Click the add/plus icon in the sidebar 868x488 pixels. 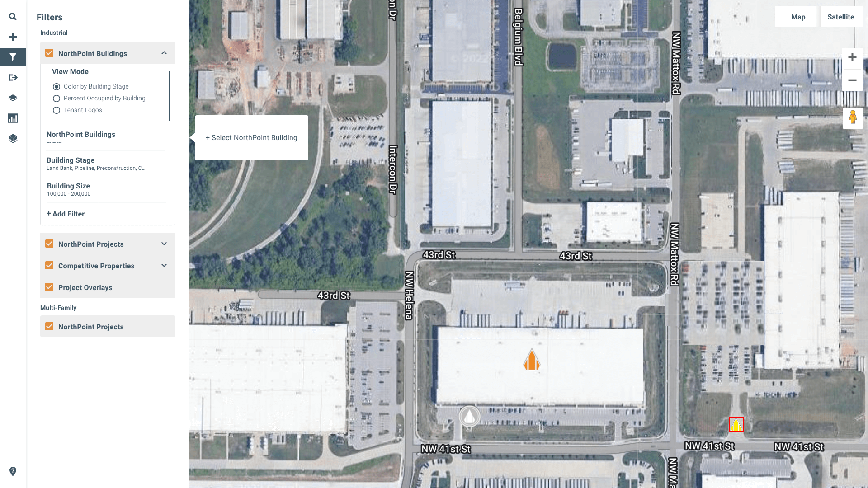13,37
